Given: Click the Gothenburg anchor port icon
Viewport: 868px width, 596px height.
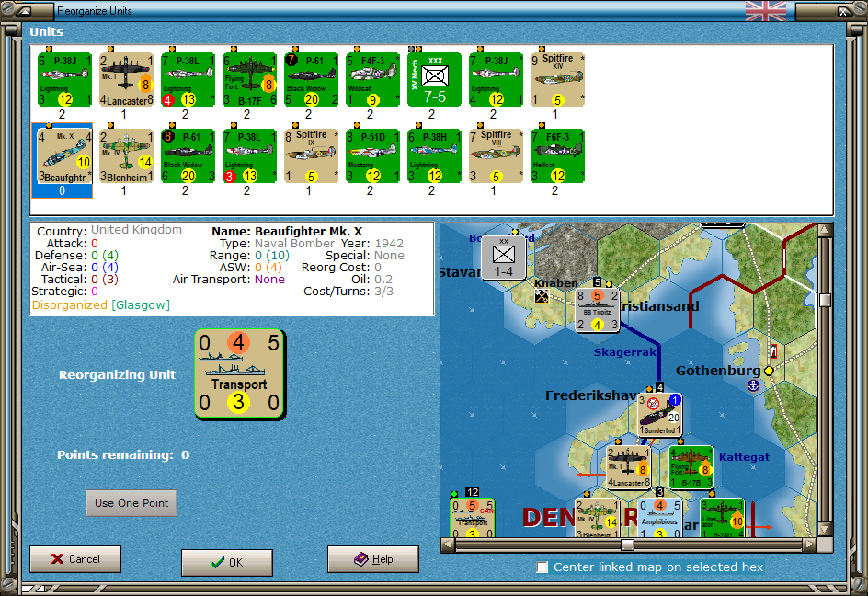Looking at the screenshot, I should pos(753,385).
